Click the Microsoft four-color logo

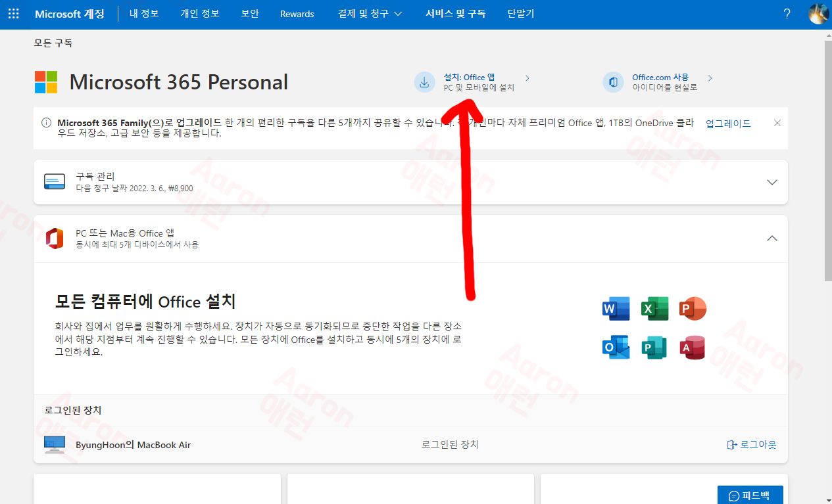46,82
